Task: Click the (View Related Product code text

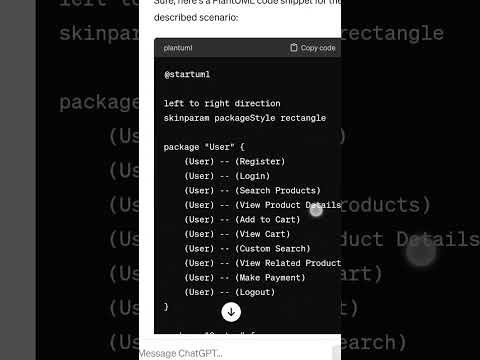Action: click(288, 263)
